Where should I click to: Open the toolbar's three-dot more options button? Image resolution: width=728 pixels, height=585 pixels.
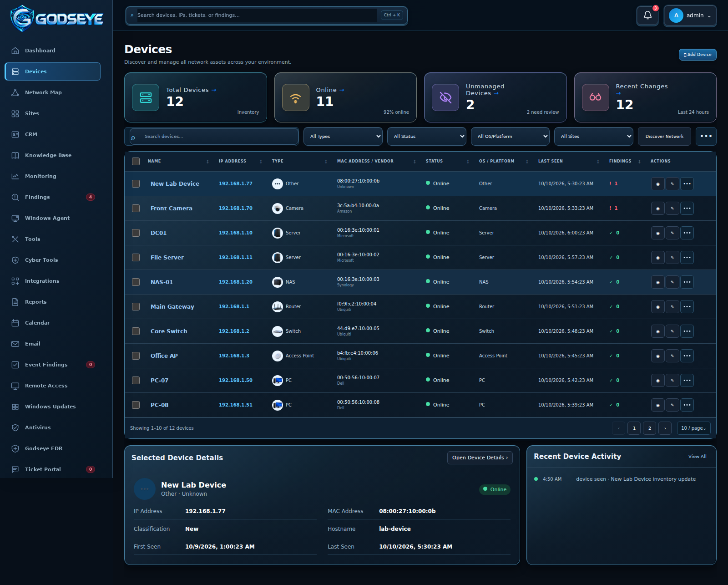point(706,137)
